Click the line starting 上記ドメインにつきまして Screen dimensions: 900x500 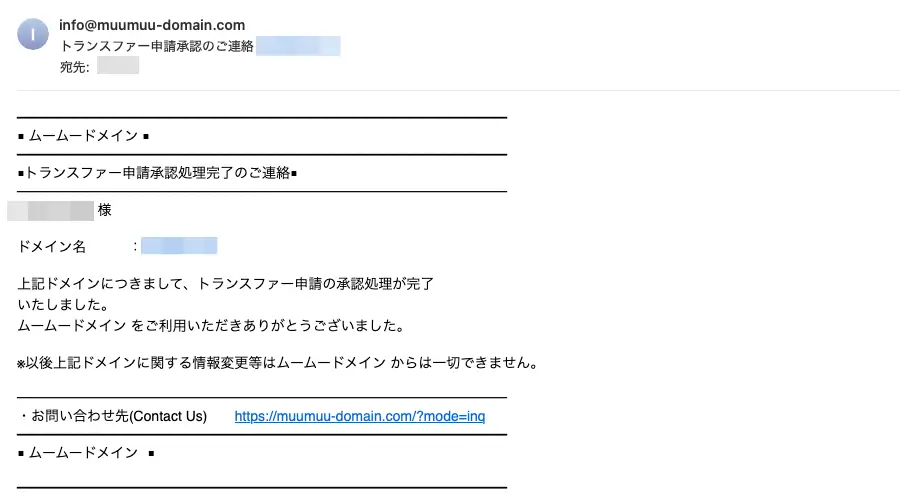point(226,284)
